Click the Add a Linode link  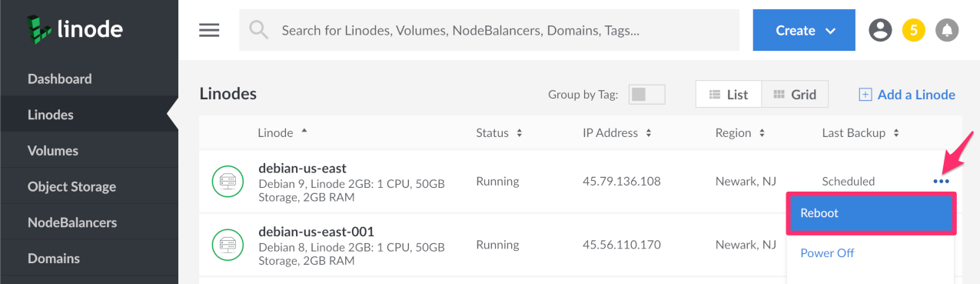(916, 95)
